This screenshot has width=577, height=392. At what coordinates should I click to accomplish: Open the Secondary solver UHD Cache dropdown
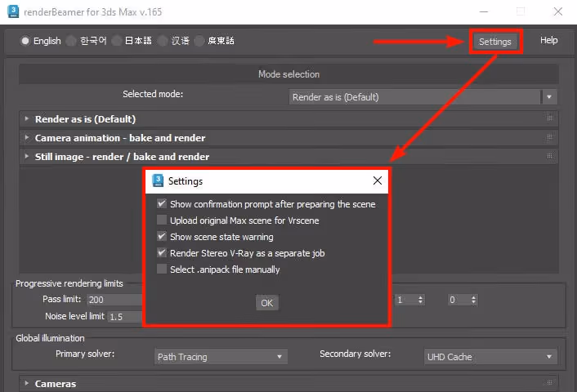(x=490, y=357)
